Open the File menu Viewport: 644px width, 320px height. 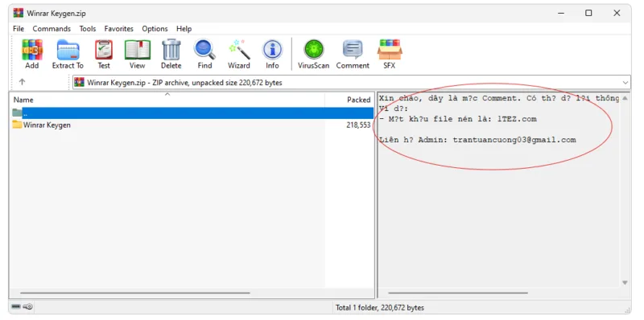pyautogui.click(x=19, y=29)
